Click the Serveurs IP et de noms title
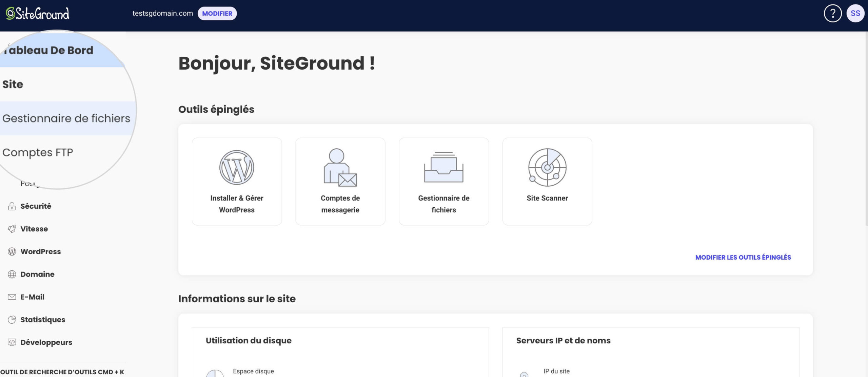Screen dimensions: 868x377 pyautogui.click(x=563, y=341)
